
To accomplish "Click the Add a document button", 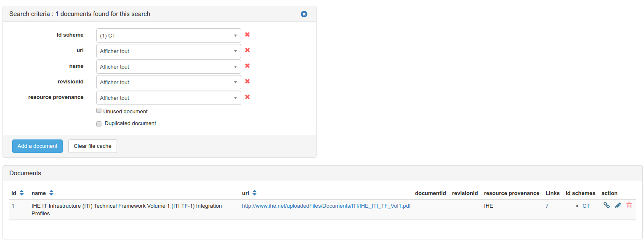I will pos(37,146).
